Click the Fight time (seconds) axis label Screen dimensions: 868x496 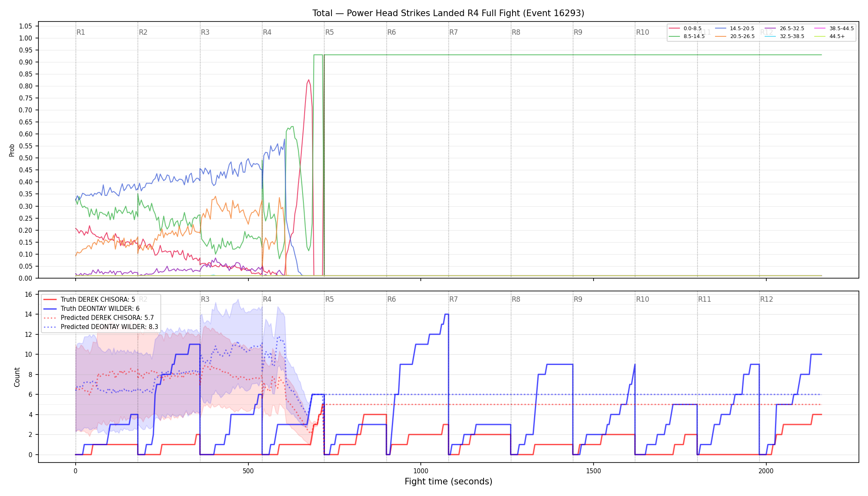coord(448,482)
